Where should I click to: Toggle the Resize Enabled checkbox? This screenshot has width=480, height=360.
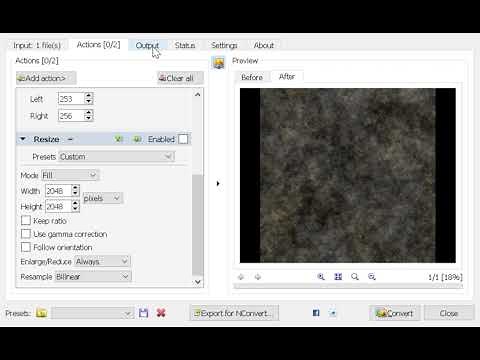point(183,139)
